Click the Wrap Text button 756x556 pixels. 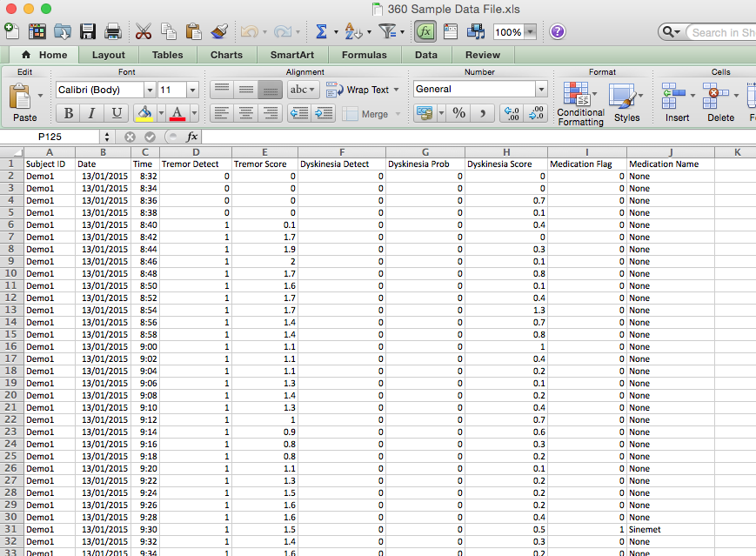coord(362,90)
